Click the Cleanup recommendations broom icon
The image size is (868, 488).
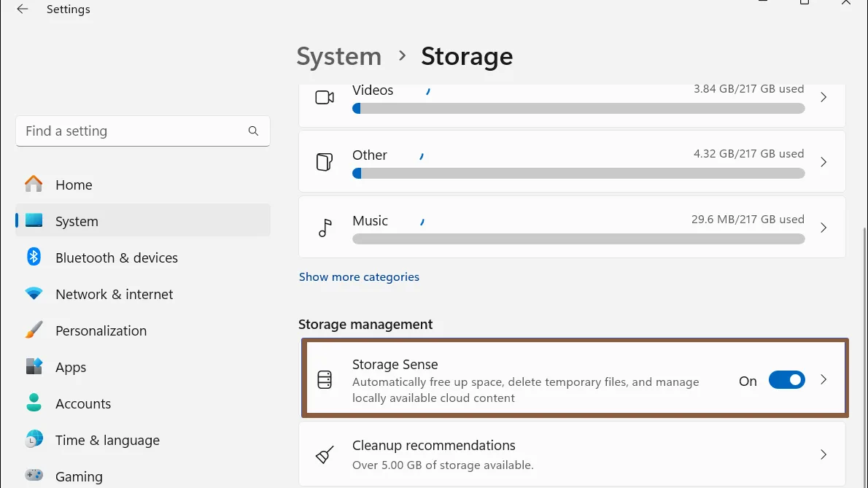tap(325, 454)
